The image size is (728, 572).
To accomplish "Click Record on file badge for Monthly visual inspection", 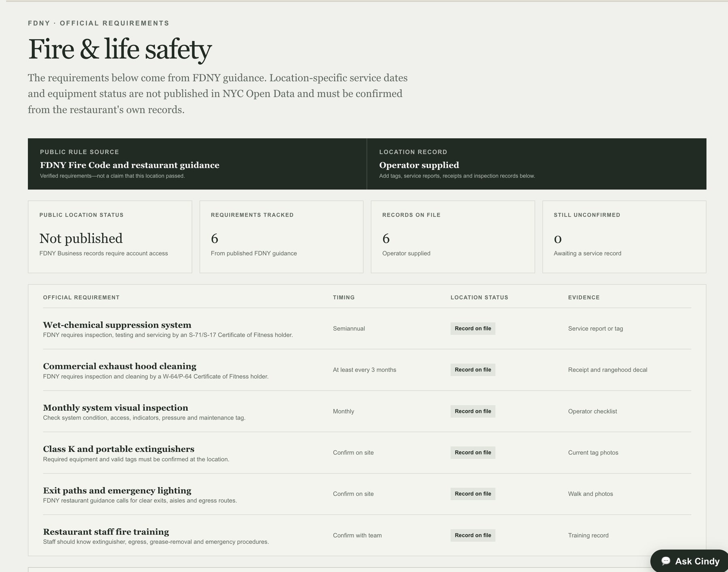I will [473, 411].
